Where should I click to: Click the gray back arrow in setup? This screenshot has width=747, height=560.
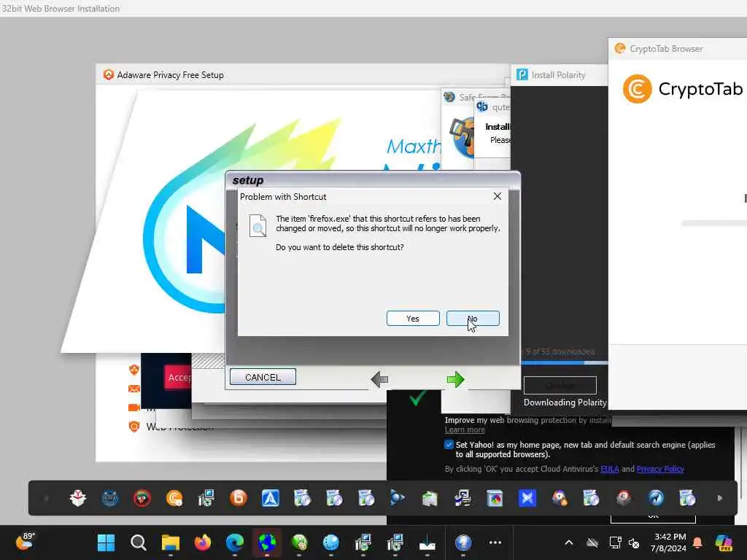379,379
